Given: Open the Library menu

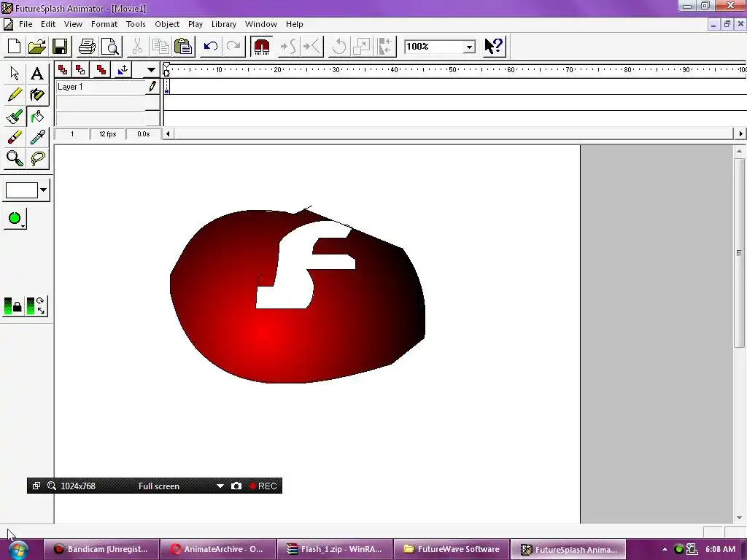Looking at the screenshot, I should [x=224, y=24].
